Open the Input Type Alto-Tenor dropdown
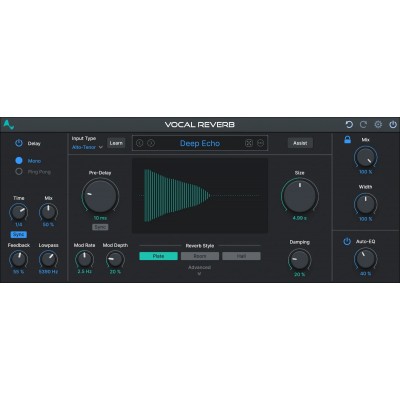Image resolution: width=400 pixels, height=400 pixels. [87, 147]
